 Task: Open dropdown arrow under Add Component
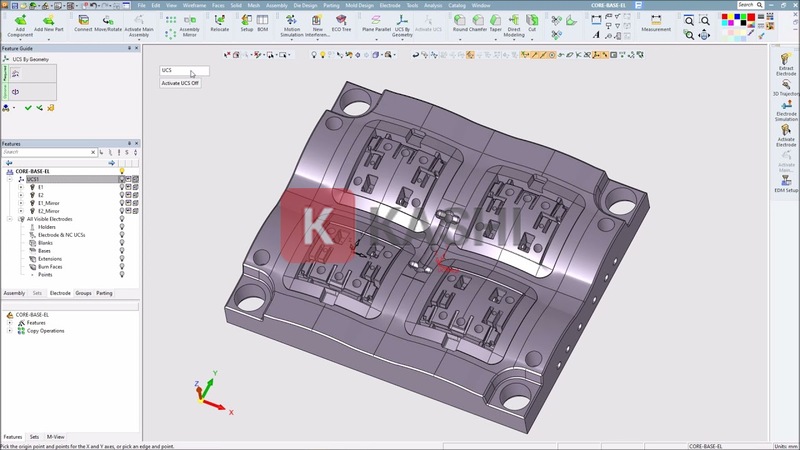click(20, 39)
